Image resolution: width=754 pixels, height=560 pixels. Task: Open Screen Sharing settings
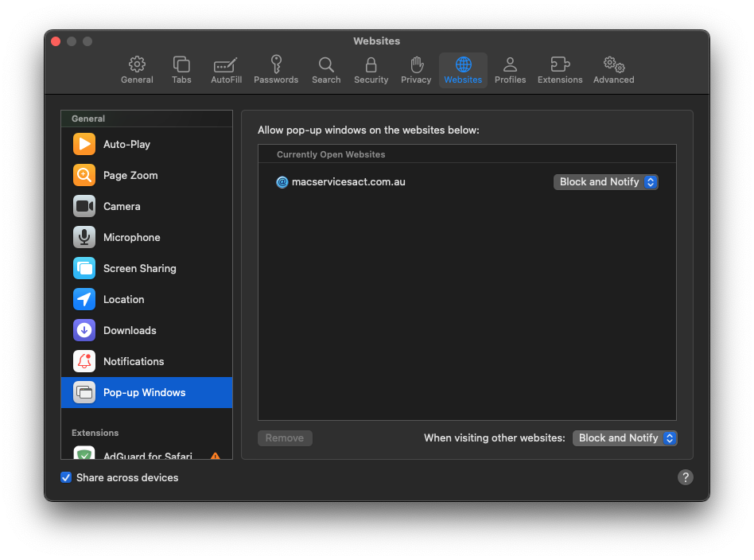click(x=139, y=268)
